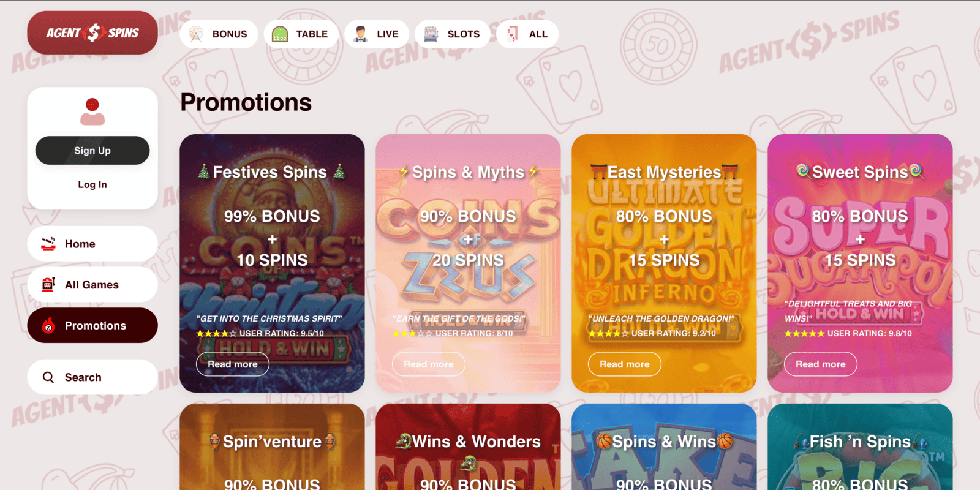Read more about East Mysteries promotion
Viewport: 980px width, 490px height.
[x=625, y=364]
